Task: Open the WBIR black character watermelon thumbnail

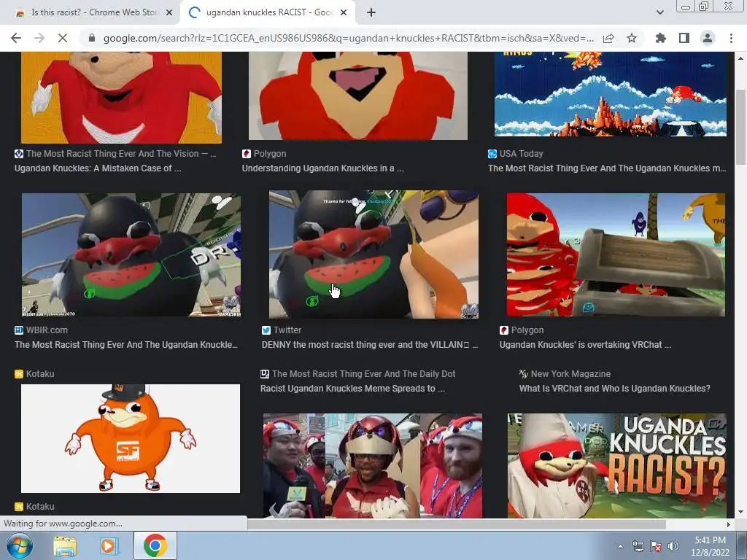Action: 131,254
